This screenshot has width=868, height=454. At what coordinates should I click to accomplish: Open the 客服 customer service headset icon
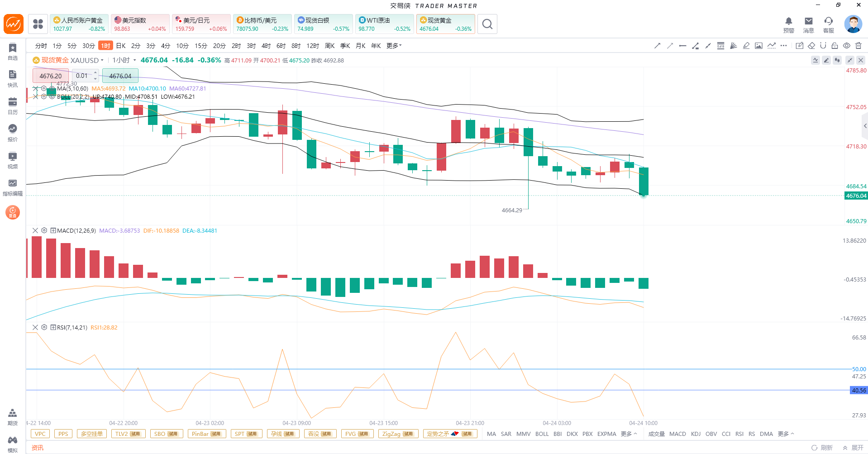829,24
